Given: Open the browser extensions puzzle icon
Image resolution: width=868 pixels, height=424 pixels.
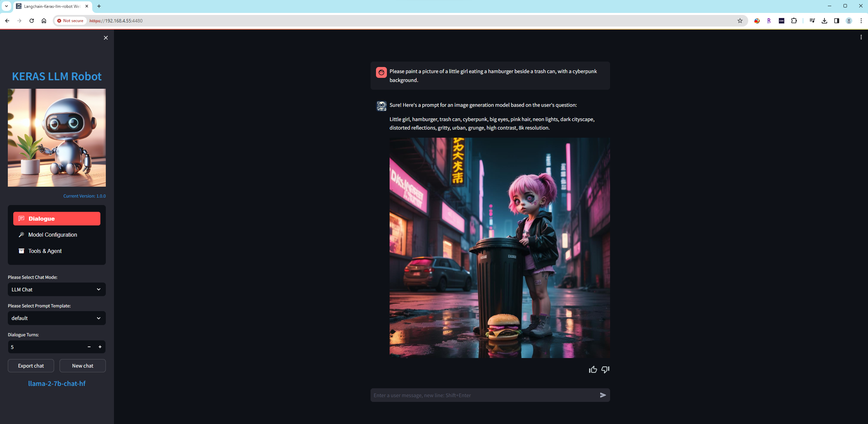Looking at the screenshot, I should coord(794,21).
